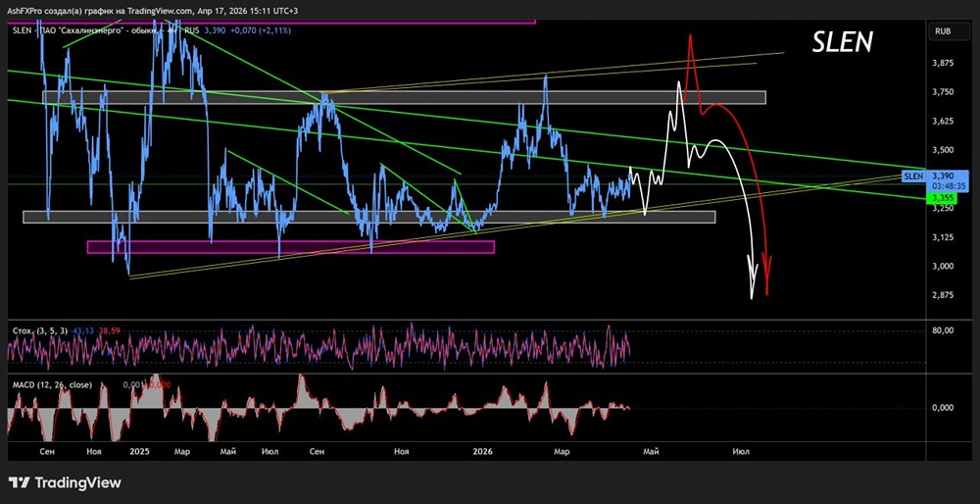Viewport: 980px width, 504px height.
Task: Click the 3,625 price axis label
Action: coord(945,121)
